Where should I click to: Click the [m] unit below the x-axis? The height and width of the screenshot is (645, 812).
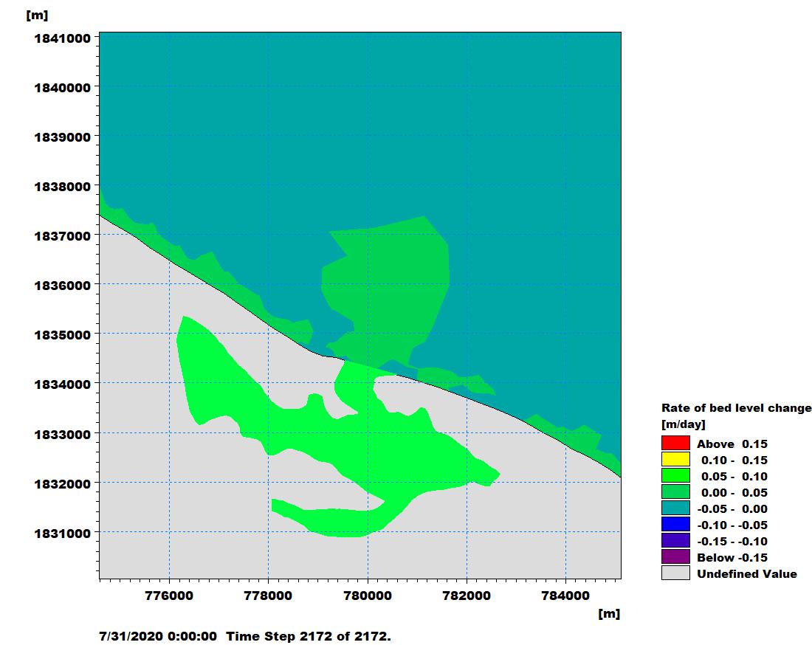tap(609, 613)
